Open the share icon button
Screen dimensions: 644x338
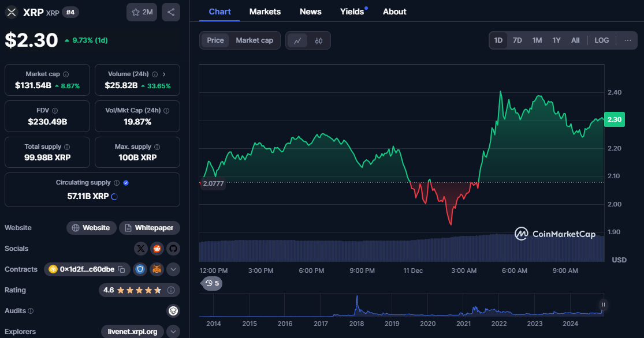[x=171, y=12]
